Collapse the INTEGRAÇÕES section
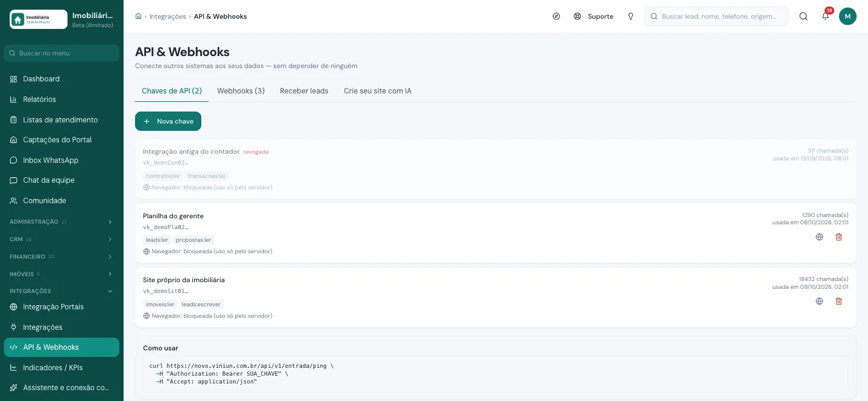The width and height of the screenshot is (868, 401). (x=61, y=291)
